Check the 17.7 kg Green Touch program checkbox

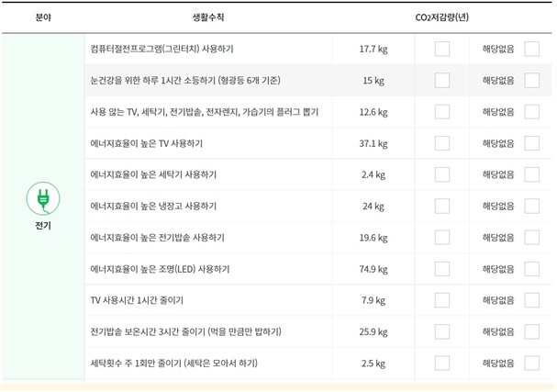point(442,49)
